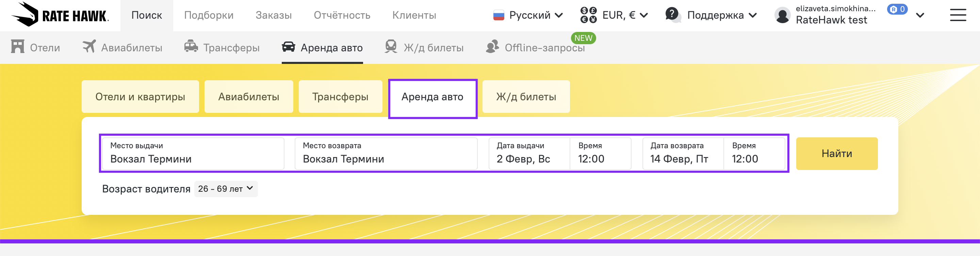
Task: Click the train icon for Ж/д билеты
Action: click(391, 47)
